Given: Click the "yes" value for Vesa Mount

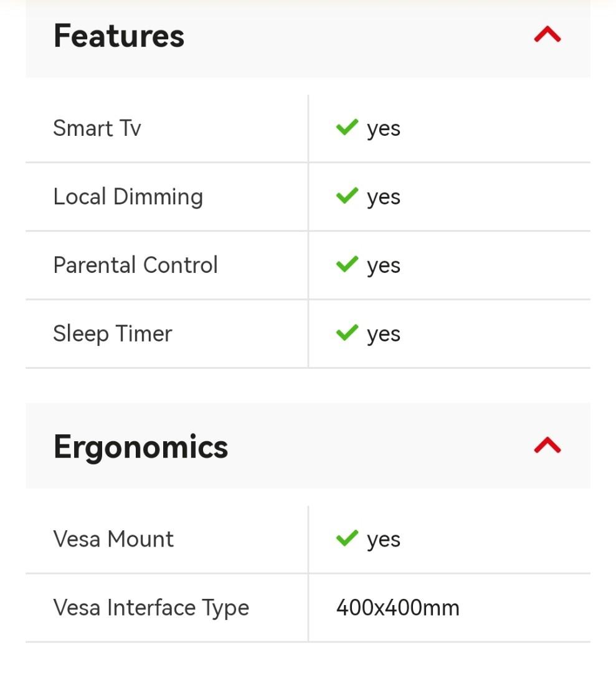Looking at the screenshot, I should coord(384,541).
